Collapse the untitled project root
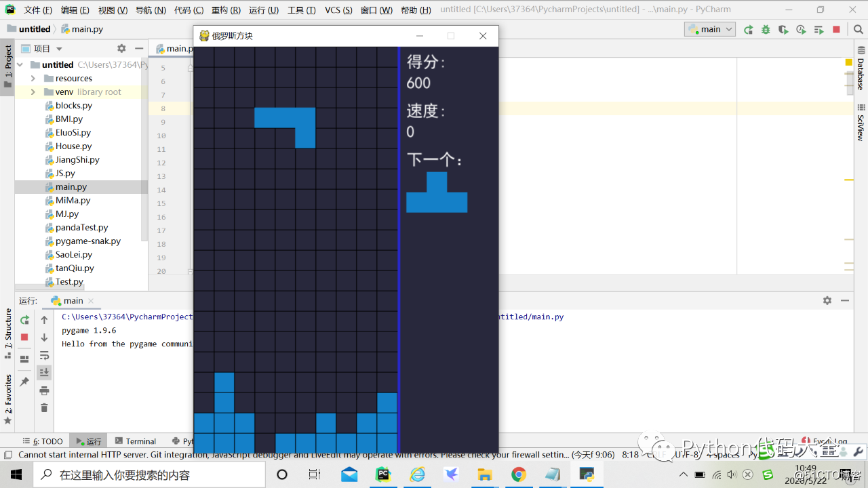The width and height of the screenshot is (868, 488). (x=20, y=65)
